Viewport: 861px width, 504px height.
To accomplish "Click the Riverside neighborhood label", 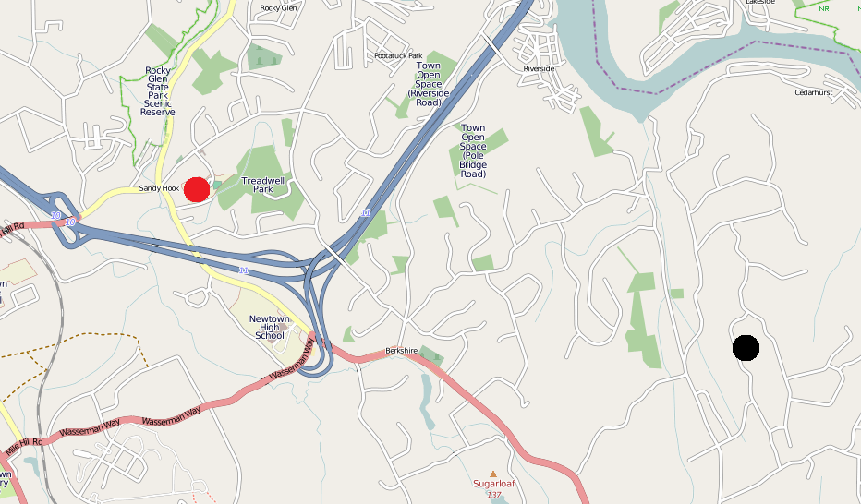I will (539, 68).
